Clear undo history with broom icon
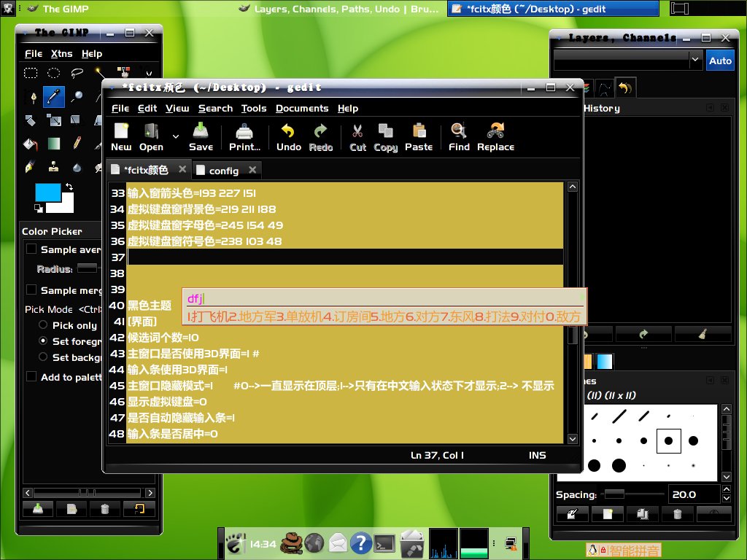The image size is (747, 560). [703, 334]
